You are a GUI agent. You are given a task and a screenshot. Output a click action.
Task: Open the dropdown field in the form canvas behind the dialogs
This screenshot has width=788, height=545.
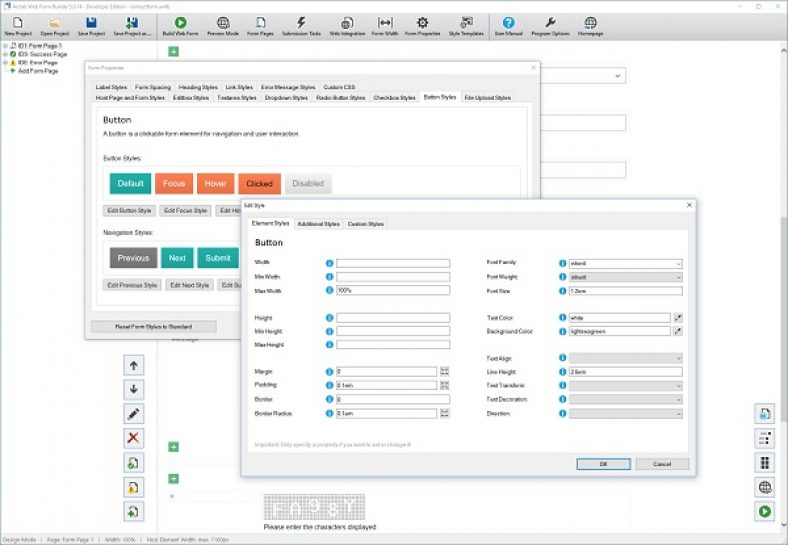[x=583, y=76]
